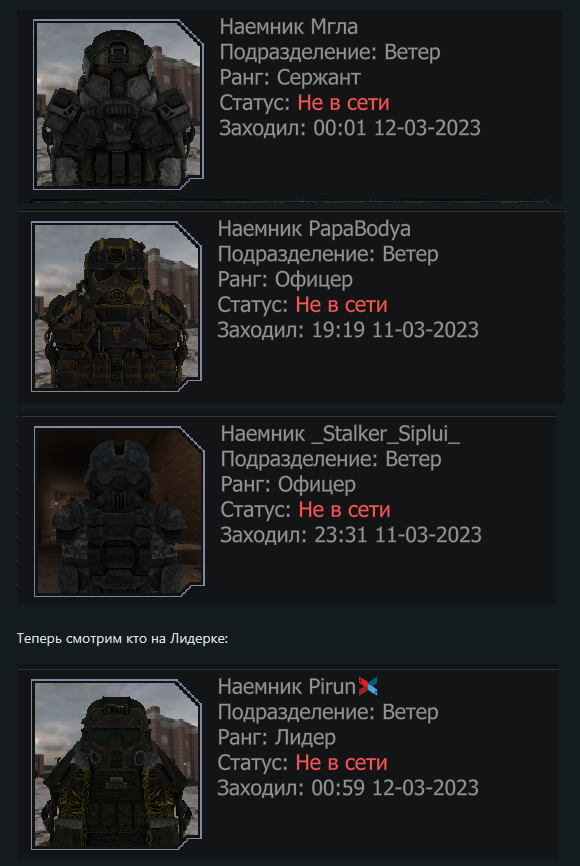This screenshot has width=580, height=866.
Task: Click the text Теперь смотрим кто на Лидерке
Action: (122, 639)
